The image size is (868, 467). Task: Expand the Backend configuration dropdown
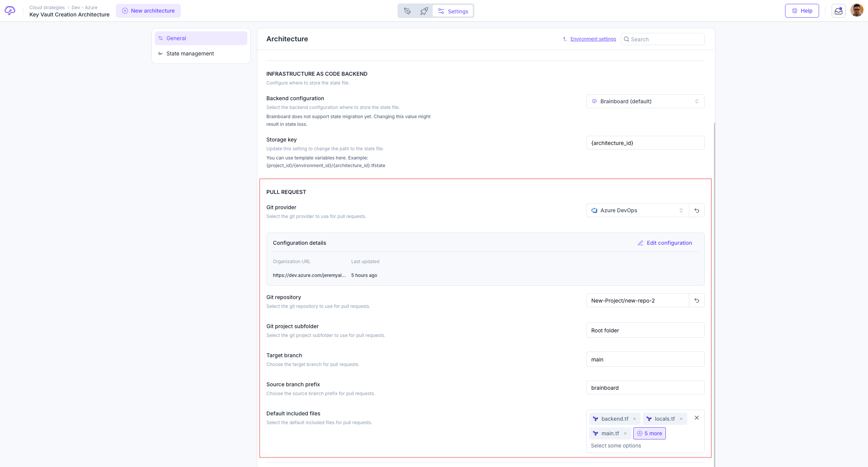(645, 101)
